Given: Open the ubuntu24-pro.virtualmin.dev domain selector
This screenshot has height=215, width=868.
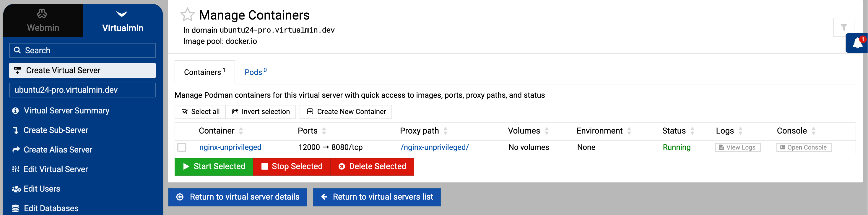Looking at the screenshot, I should [82, 90].
